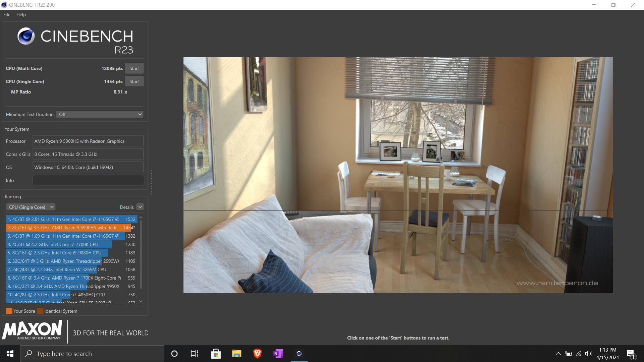Viewport: 644px width, 362px height.
Task: Open notification center icon
Action: [x=631, y=354]
